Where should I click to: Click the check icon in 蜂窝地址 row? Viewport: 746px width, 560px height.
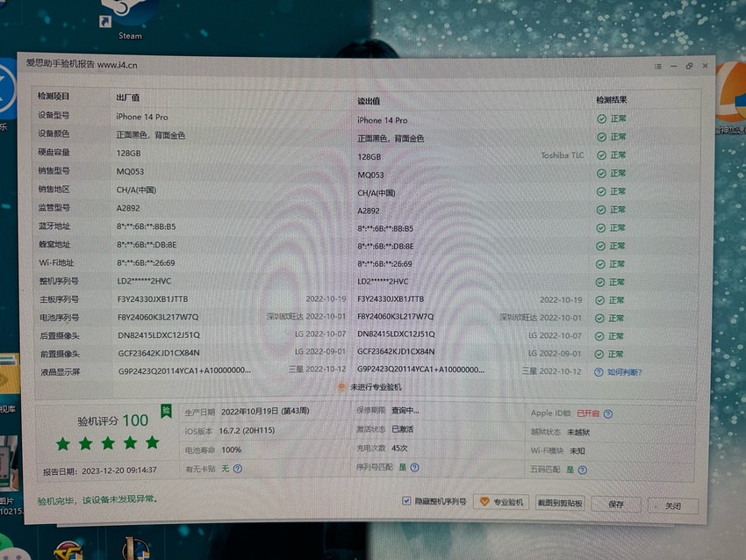pyautogui.click(x=600, y=246)
